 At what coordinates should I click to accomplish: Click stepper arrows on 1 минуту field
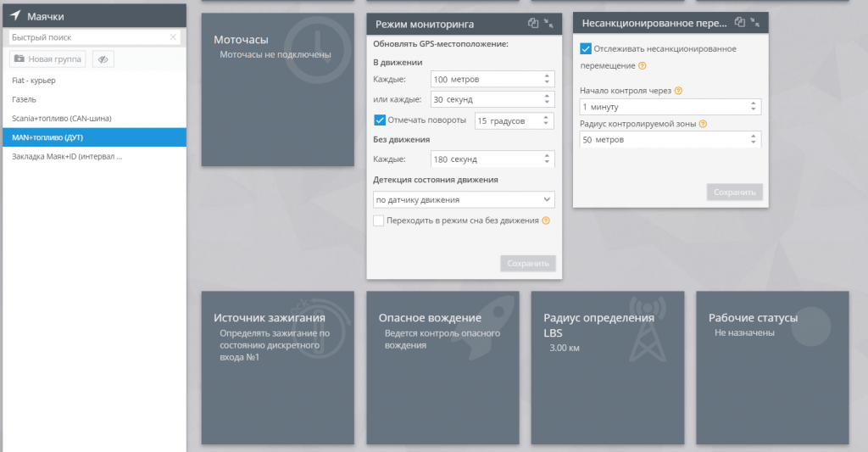click(x=754, y=107)
